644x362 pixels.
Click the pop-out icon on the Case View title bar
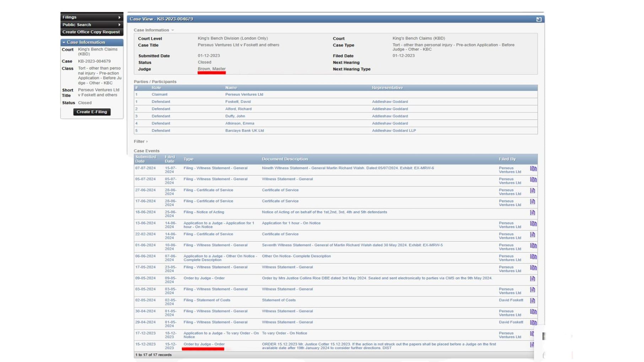tap(540, 18)
